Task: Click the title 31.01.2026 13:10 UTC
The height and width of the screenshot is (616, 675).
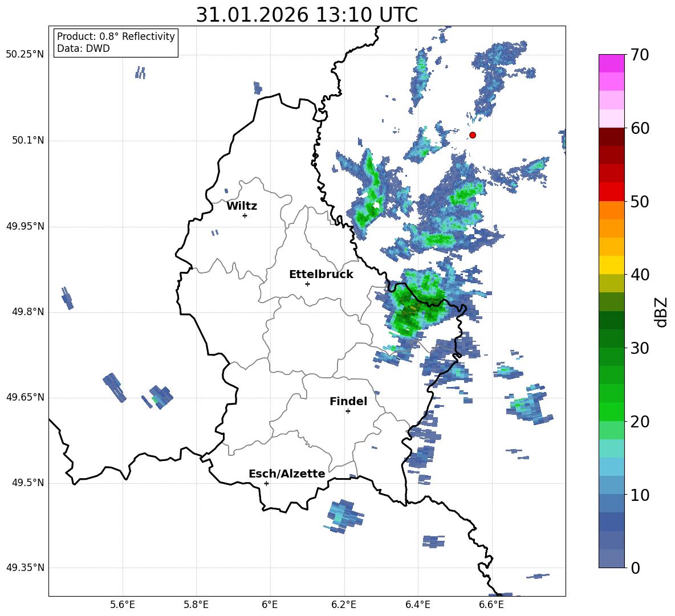Action: [x=307, y=15]
